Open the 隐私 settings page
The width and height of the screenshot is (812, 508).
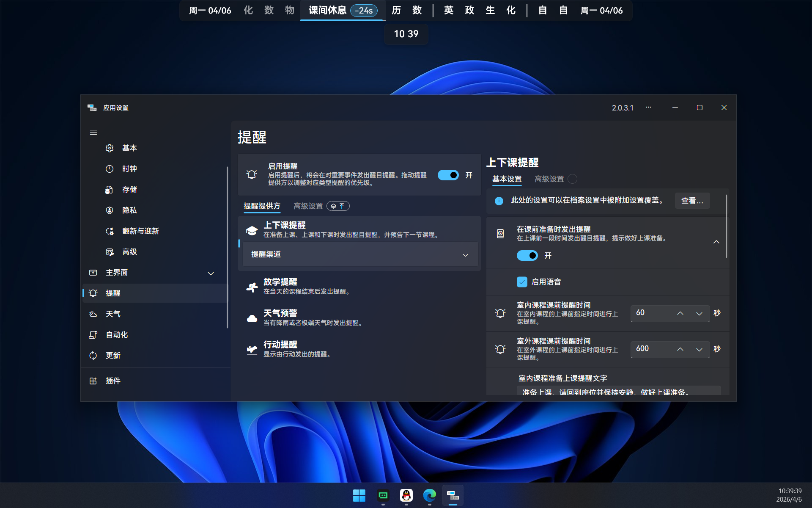(x=130, y=210)
